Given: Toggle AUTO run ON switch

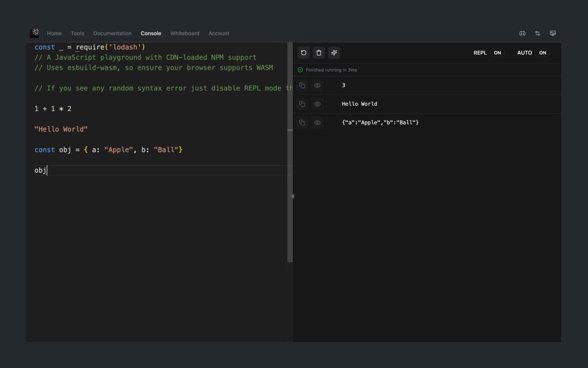Looking at the screenshot, I should (x=543, y=52).
